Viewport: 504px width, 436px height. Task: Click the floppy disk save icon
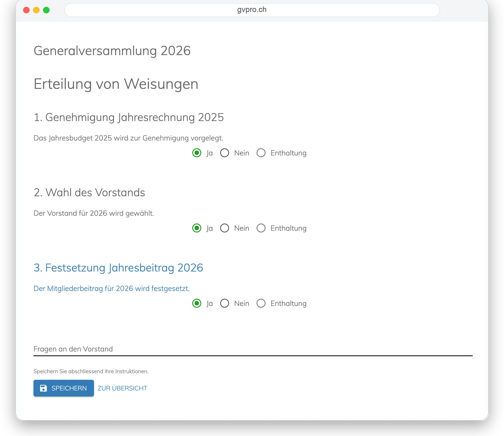pyautogui.click(x=43, y=388)
